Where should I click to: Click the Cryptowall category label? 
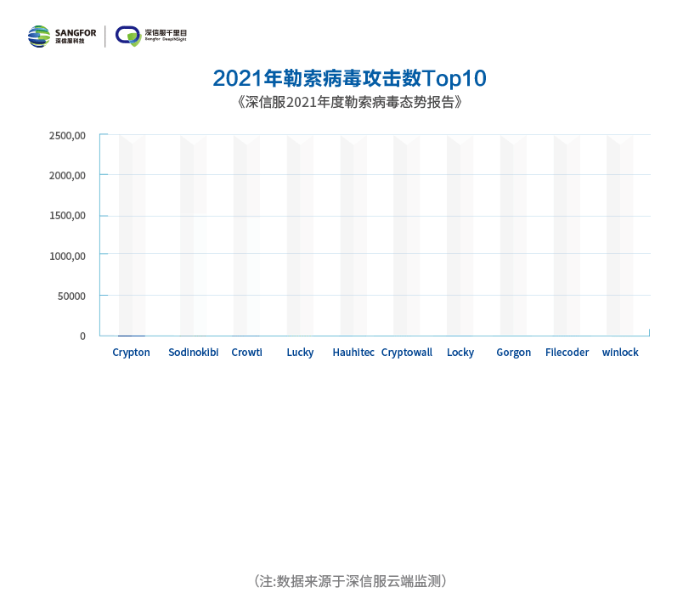click(407, 353)
